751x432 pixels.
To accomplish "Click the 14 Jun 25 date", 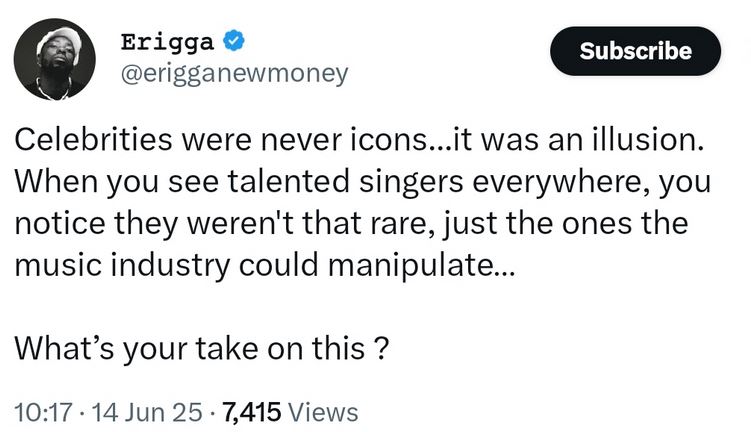I will (x=140, y=410).
